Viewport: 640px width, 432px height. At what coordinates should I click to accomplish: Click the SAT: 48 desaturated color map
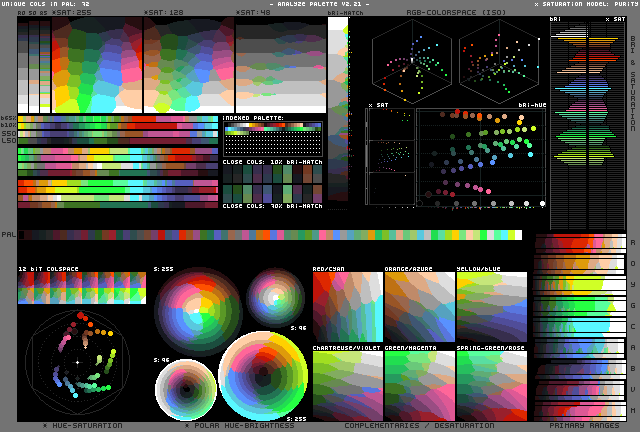tap(281, 65)
